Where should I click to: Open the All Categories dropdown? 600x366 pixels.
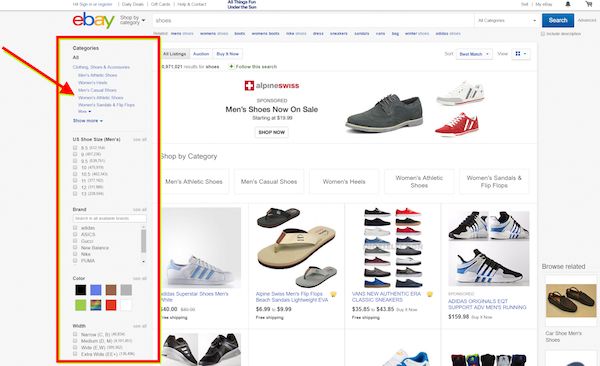507,20
